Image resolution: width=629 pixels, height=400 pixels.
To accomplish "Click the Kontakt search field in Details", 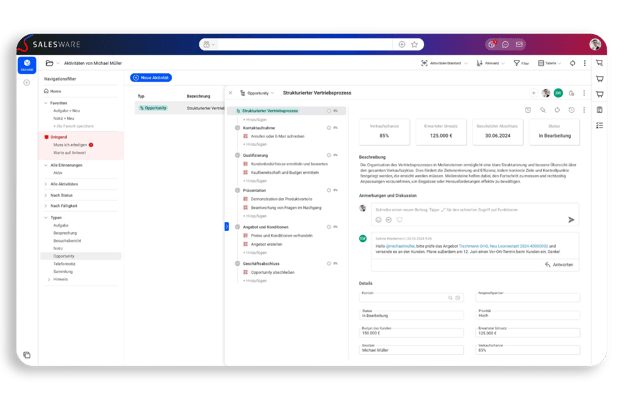I will click(411, 298).
